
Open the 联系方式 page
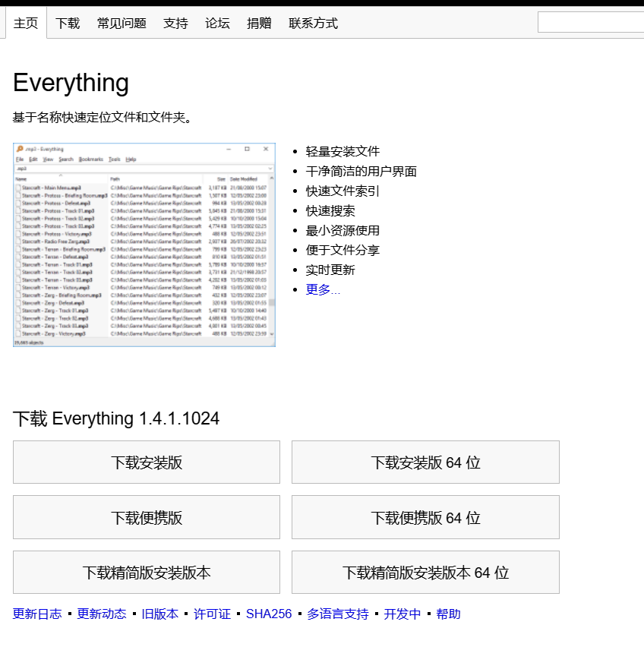(x=313, y=23)
